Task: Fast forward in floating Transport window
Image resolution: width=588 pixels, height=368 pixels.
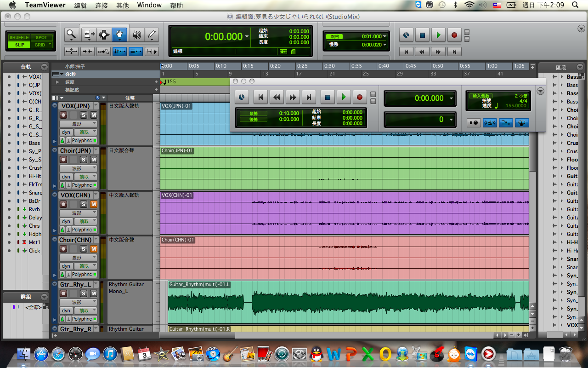Action: pyautogui.click(x=293, y=97)
